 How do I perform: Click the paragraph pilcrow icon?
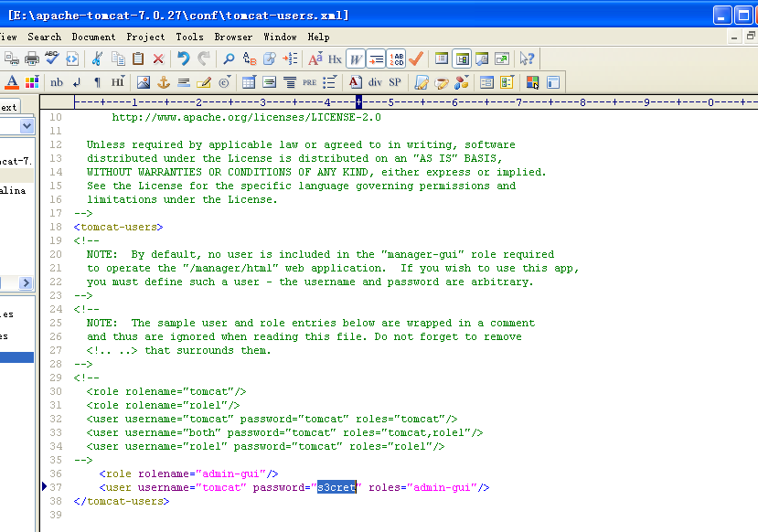click(x=97, y=82)
